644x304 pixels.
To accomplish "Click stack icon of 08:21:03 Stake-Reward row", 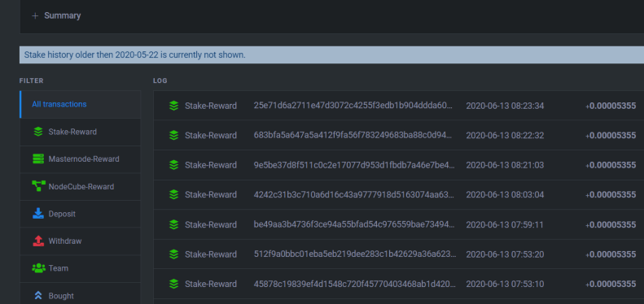I will point(173,165).
